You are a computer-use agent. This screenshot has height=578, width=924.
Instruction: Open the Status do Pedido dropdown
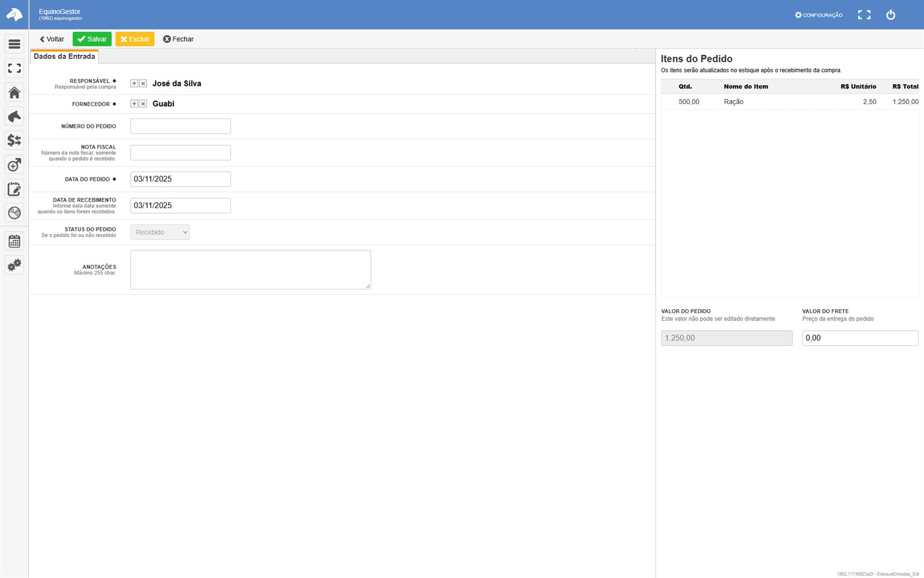point(160,232)
